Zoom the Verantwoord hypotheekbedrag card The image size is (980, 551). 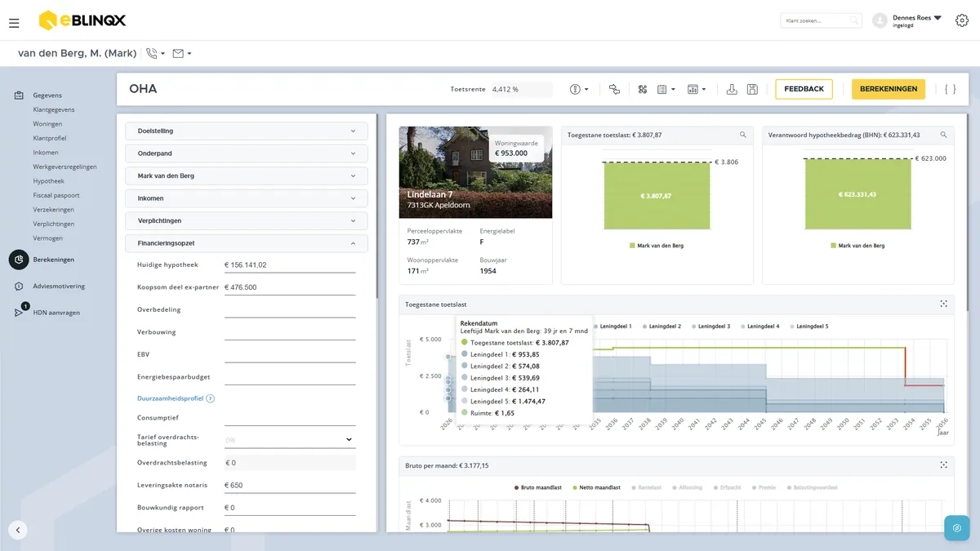point(943,135)
